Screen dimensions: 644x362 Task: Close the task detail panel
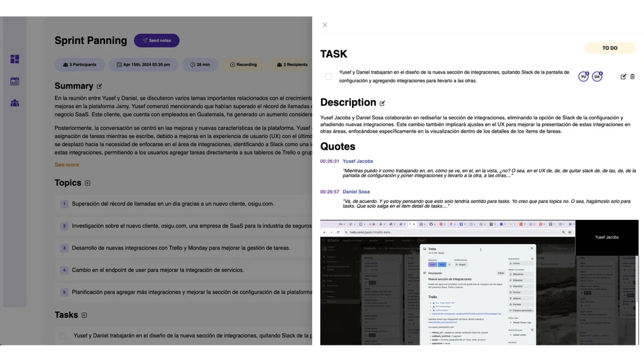tap(325, 25)
